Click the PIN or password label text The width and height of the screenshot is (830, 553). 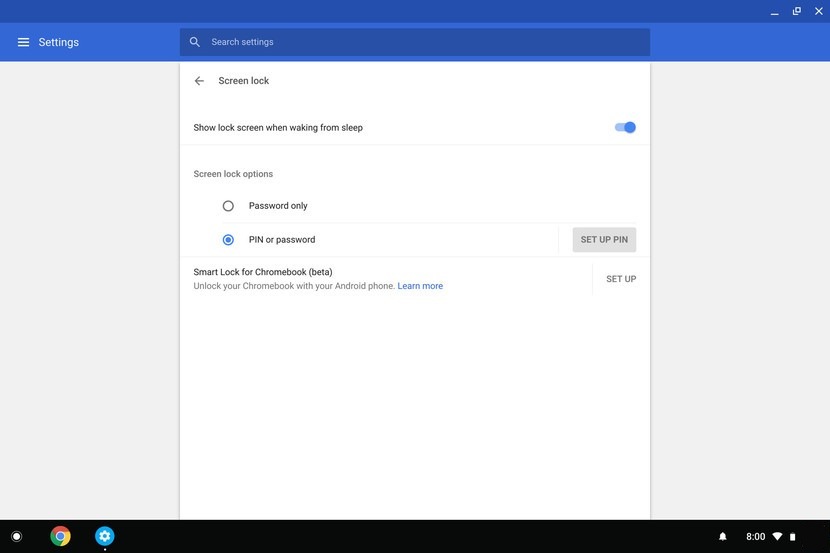point(282,240)
